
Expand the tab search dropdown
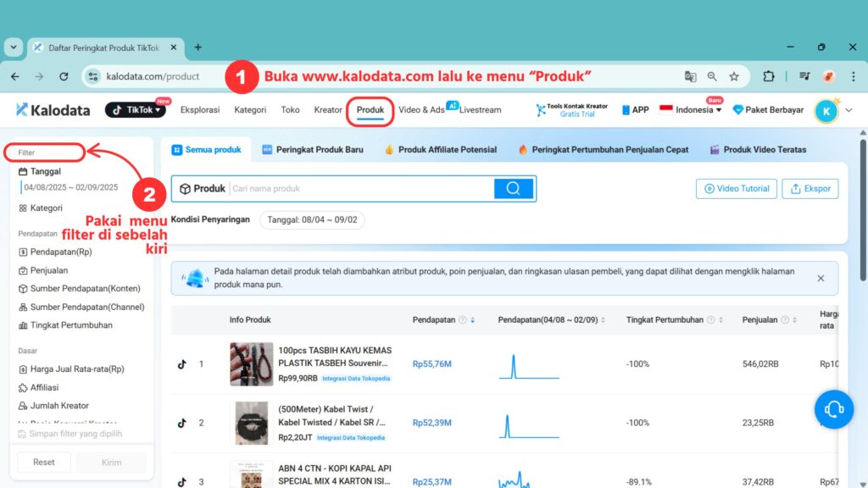point(14,47)
